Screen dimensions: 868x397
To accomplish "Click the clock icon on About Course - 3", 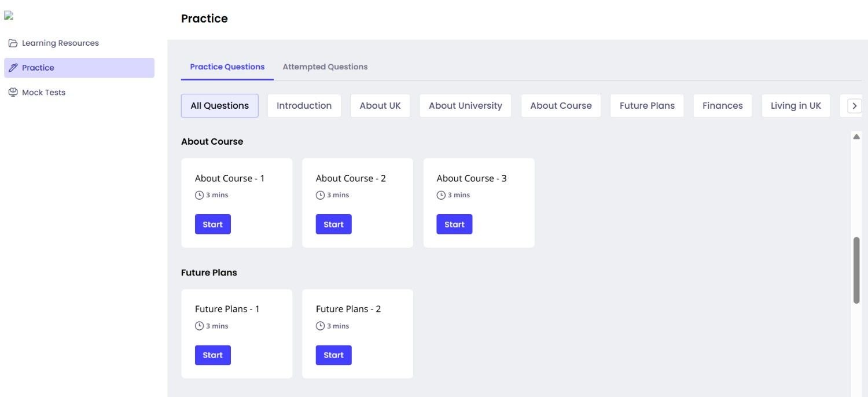I will (x=441, y=195).
